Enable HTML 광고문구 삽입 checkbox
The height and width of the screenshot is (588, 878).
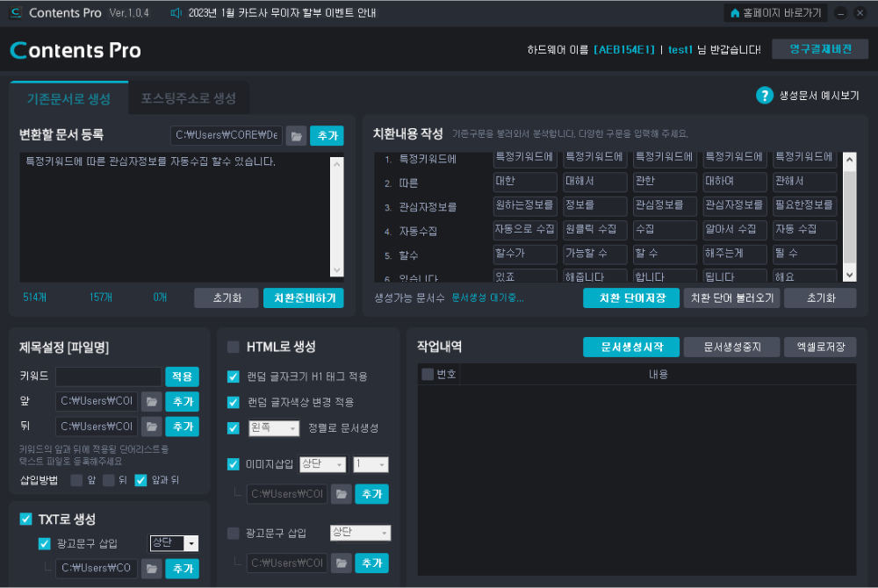[234, 534]
